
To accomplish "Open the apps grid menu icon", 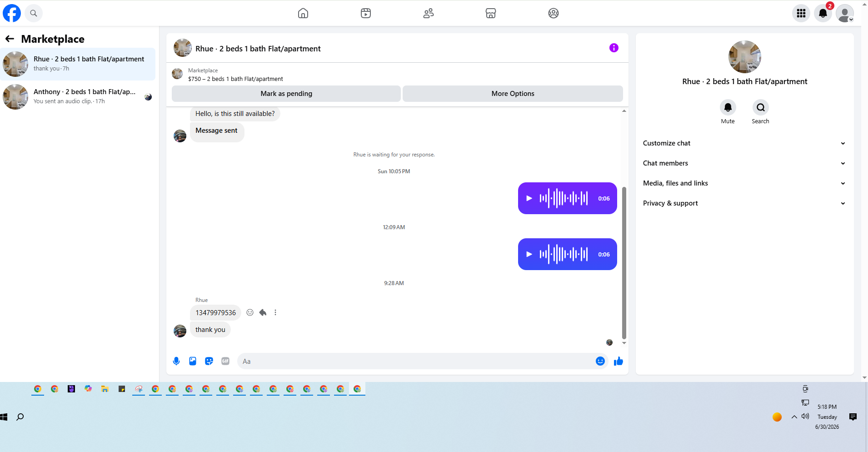I will click(x=801, y=13).
